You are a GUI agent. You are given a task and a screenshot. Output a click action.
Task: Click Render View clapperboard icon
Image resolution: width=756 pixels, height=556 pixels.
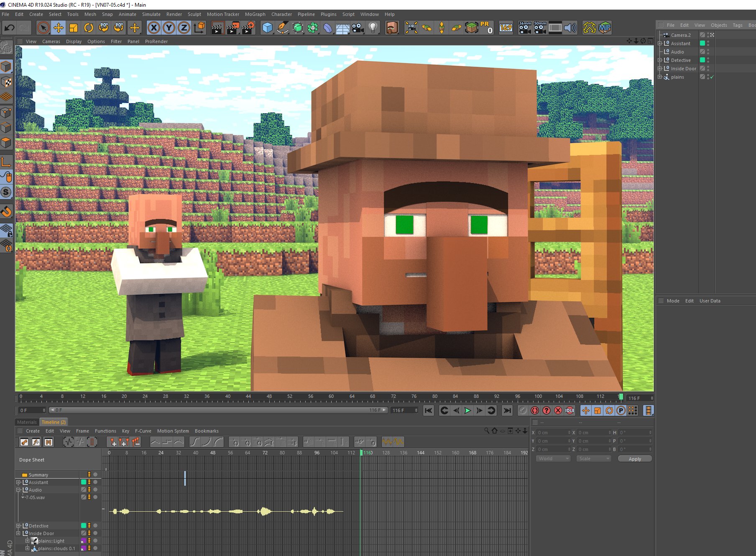(x=217, y=28)
